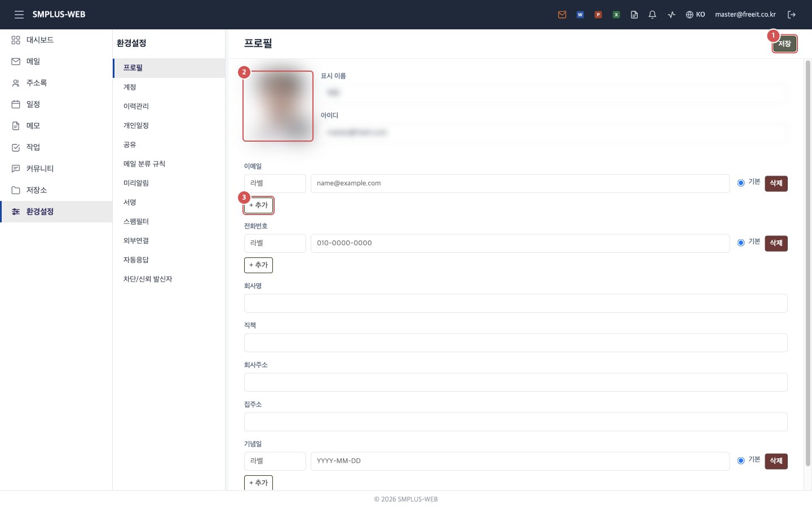Select 스팸필터 settings tab
This screenshot has width=812, height=508.
(169, 221)
